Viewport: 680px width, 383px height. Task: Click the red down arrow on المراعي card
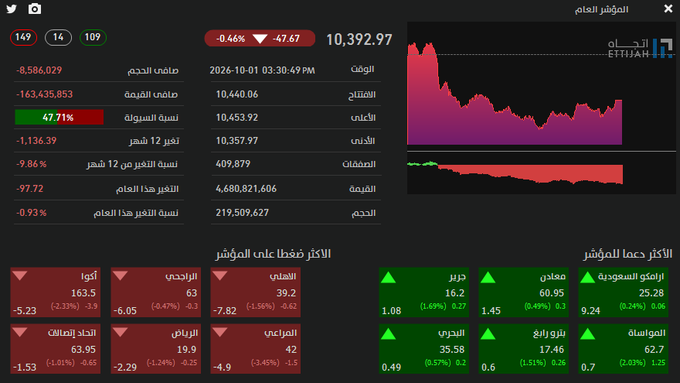(x=220, y=333)
